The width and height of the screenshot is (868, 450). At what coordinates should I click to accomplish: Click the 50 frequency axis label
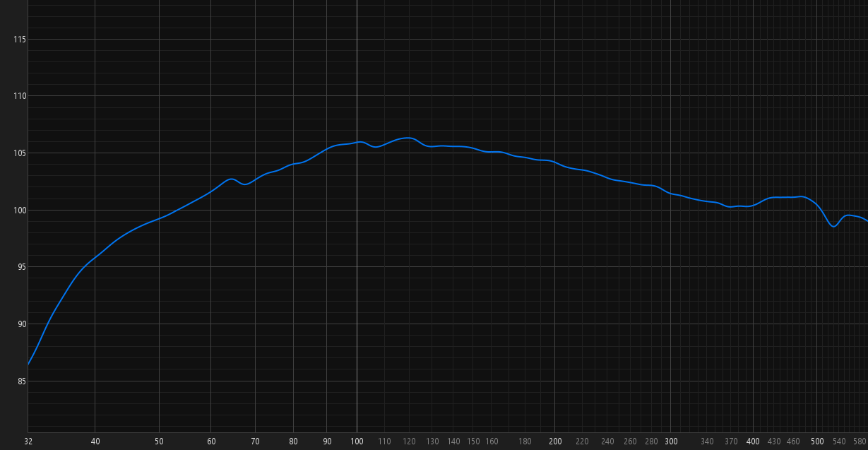[159, 442]
